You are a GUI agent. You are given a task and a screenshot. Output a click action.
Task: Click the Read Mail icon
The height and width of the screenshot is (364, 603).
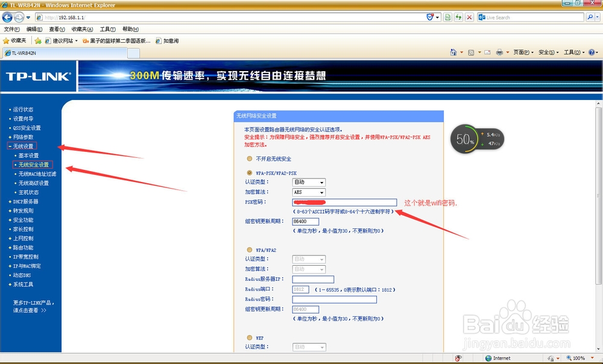tap(487, 52)
